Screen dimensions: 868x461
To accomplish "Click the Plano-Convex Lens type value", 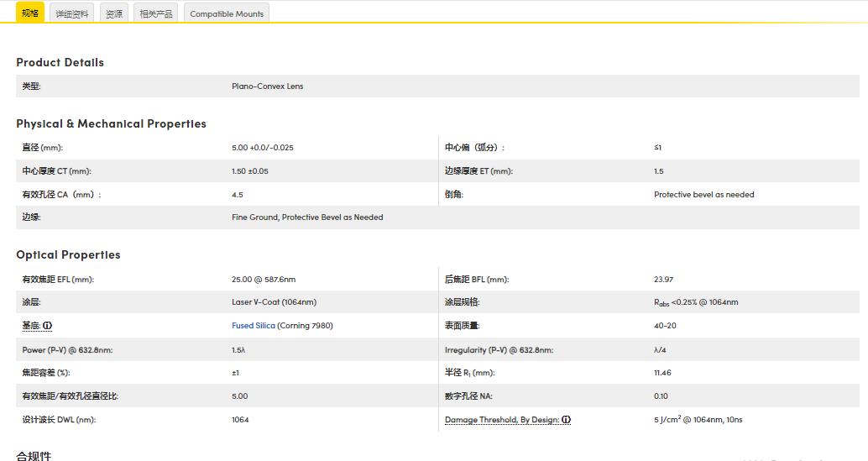I will (267, 86).
